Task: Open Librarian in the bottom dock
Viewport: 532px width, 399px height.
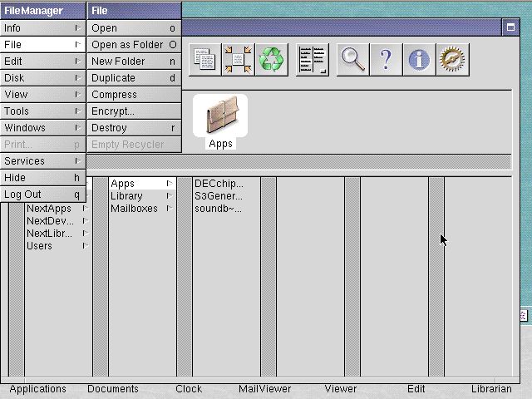Action: pyautogui.click(x=491, y=389)
